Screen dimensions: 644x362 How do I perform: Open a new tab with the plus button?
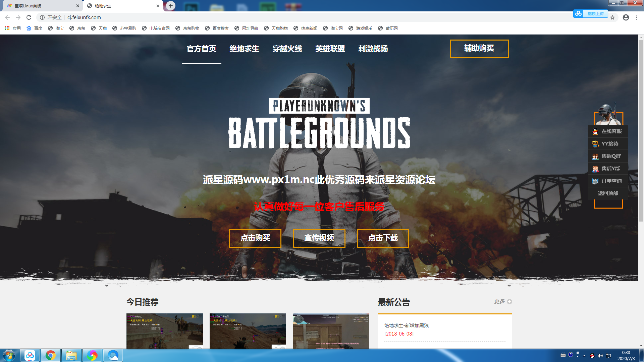(x=171, y=6)
